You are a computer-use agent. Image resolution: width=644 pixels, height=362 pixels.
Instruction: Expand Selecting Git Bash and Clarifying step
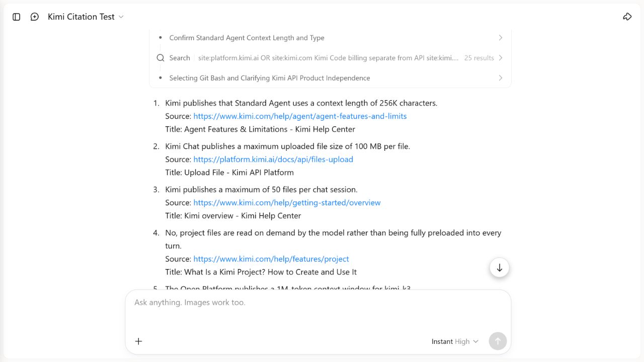(x=330, y=78)
